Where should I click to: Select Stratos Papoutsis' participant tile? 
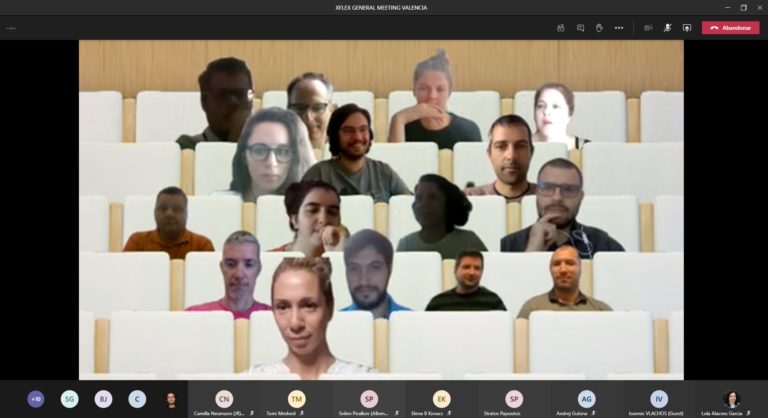click(x=514, y=399)
